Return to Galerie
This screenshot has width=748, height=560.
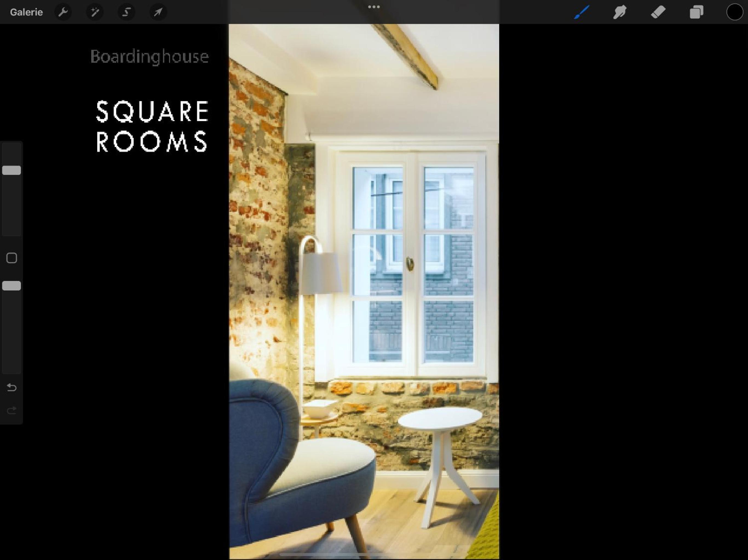point(26,12)
